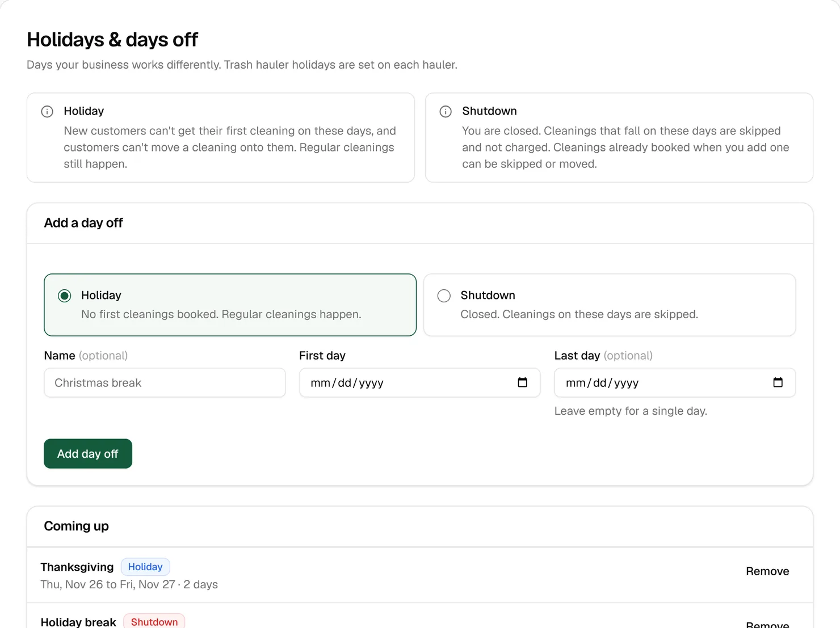Click the info icon beside Holiday description
The width and height of the screenshot is (840, 628).
tap(47, 111)
